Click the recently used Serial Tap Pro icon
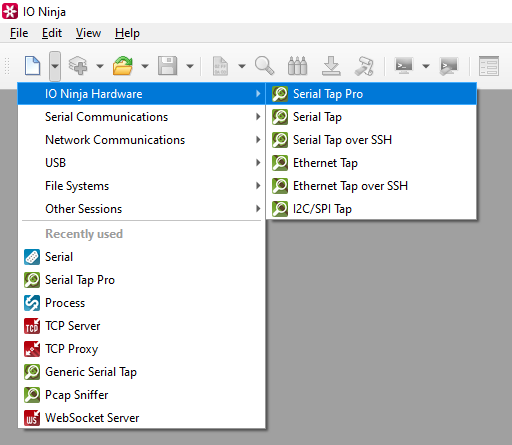Viewport: 512px width, 445px height. click(32, 280)
